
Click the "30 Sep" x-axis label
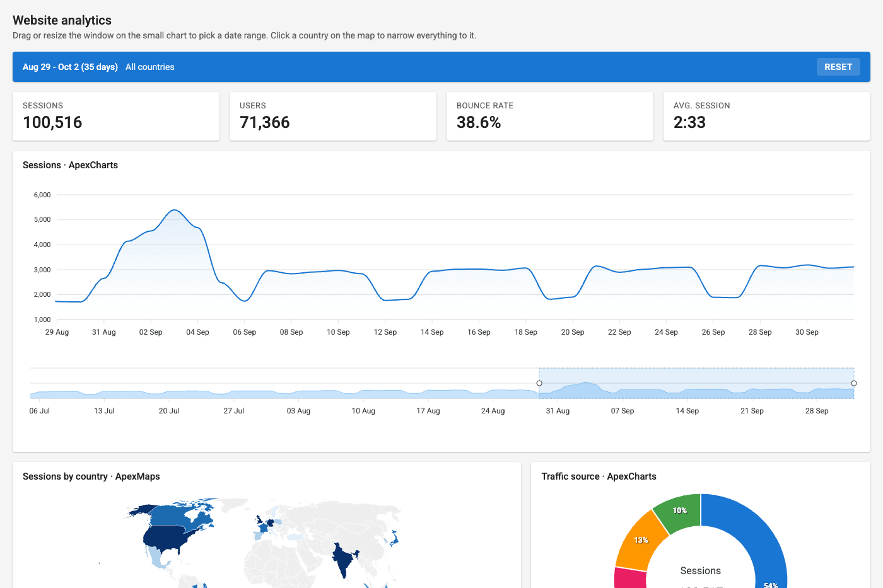click(807, 332)
